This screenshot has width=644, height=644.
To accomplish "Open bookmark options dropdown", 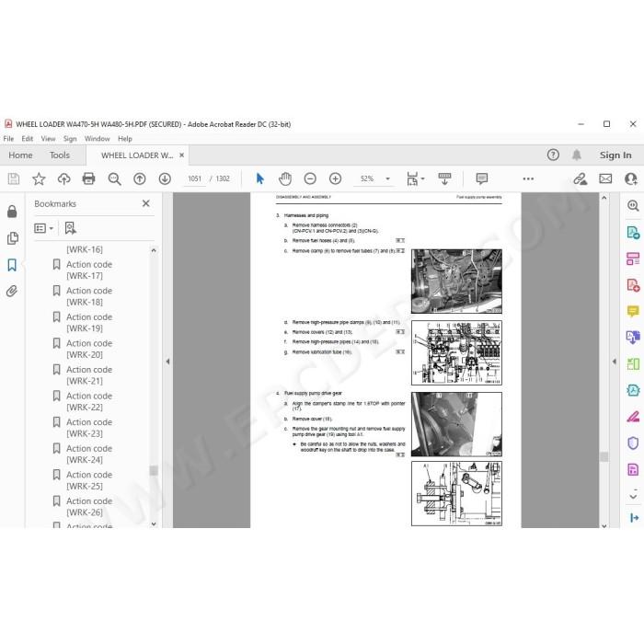I will point(43,228).
